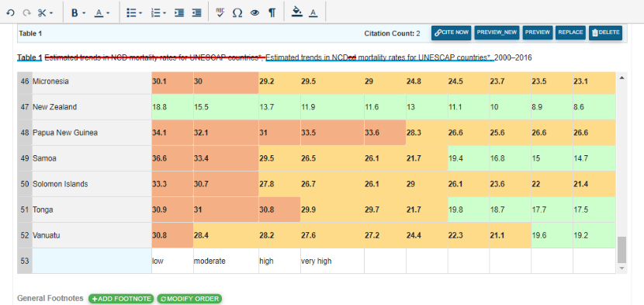Toggle paragraph marks display
The height and width of the screenshot is (305, 644).
(272, 13)
